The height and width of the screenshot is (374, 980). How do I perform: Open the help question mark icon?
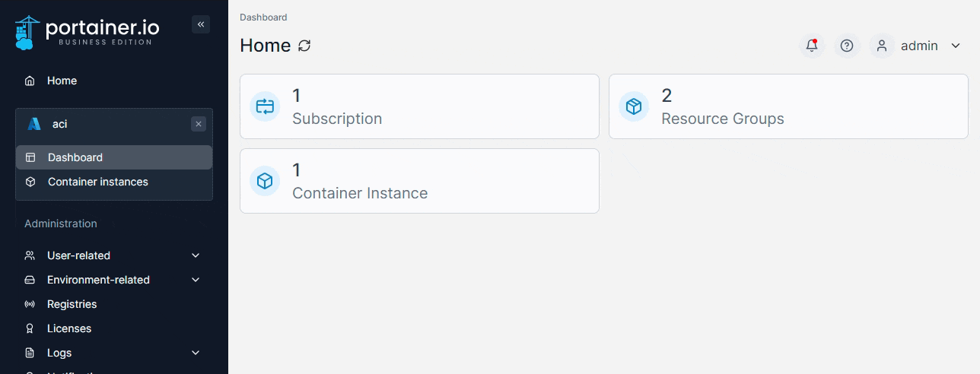[847, 46]
